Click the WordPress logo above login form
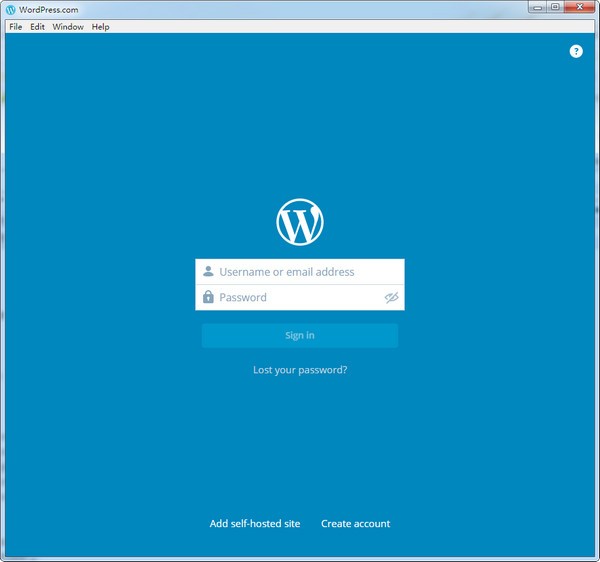This screenshot has width=600, height=562. (x=300, y=222)
